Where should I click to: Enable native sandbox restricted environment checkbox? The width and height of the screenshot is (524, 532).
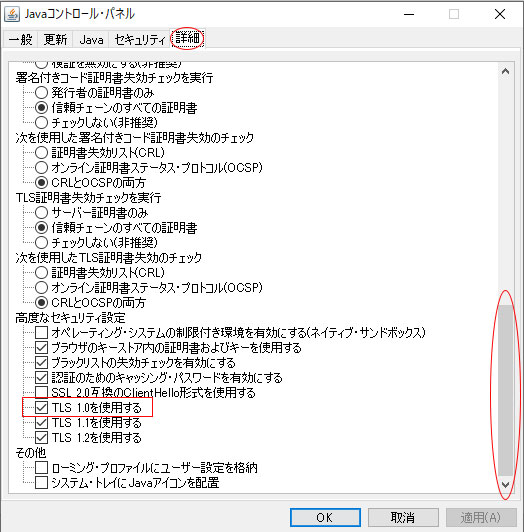click(41, 332)
